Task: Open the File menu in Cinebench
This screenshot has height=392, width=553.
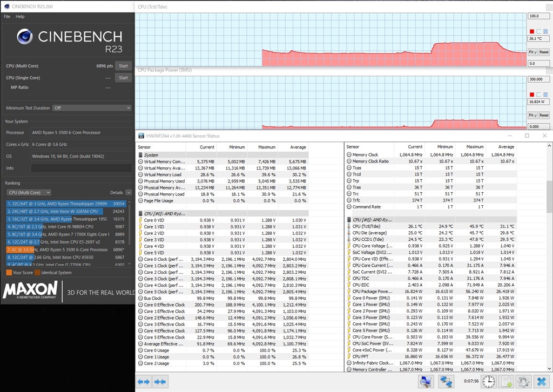Action: (7, 17)
